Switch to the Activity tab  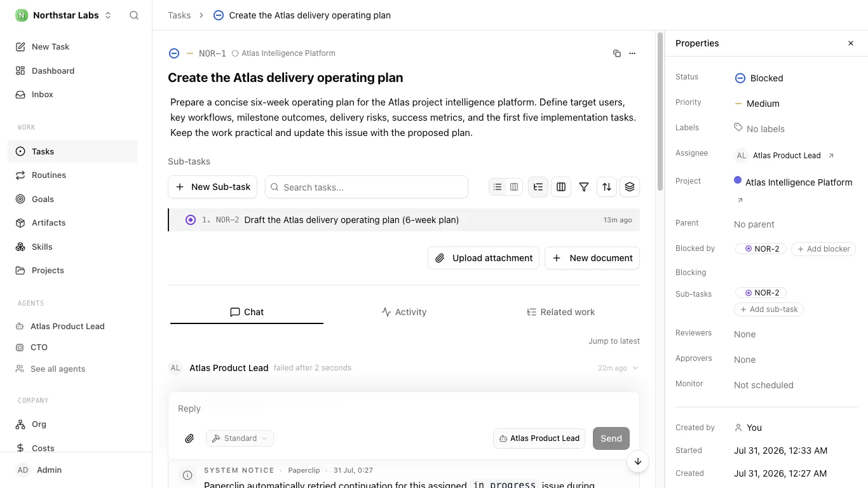coord(404,312)
